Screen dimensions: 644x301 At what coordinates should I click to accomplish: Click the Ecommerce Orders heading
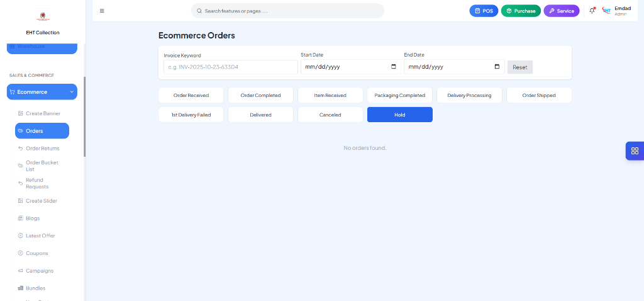[197, 35]
